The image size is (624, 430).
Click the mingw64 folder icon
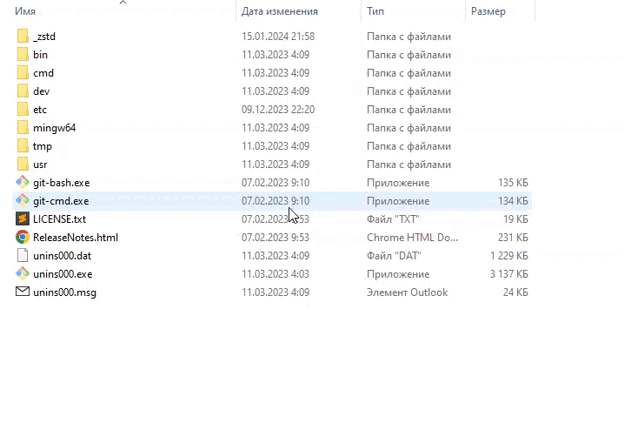23,128
